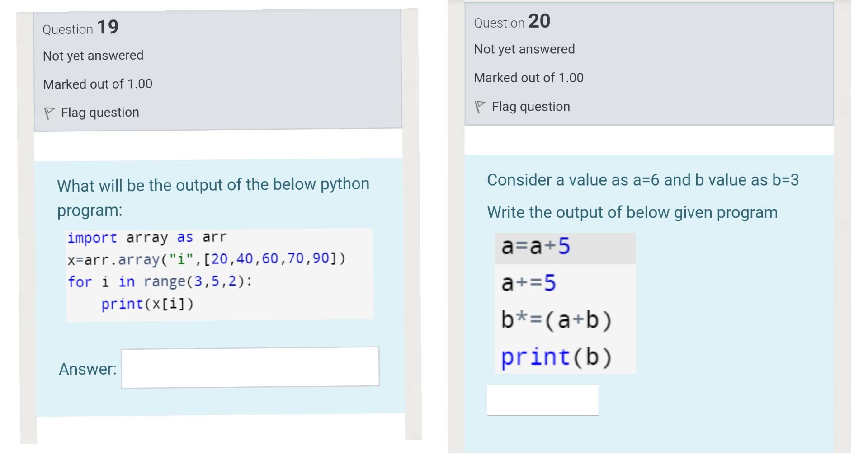Click the "Answer:" label in Question 19
868x469 pixels.
[x=87, y=369]
